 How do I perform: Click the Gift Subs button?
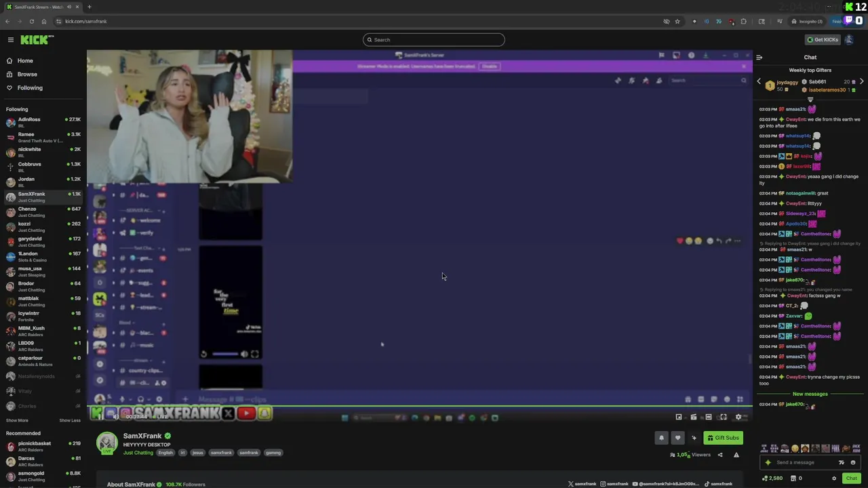[723, 438]
